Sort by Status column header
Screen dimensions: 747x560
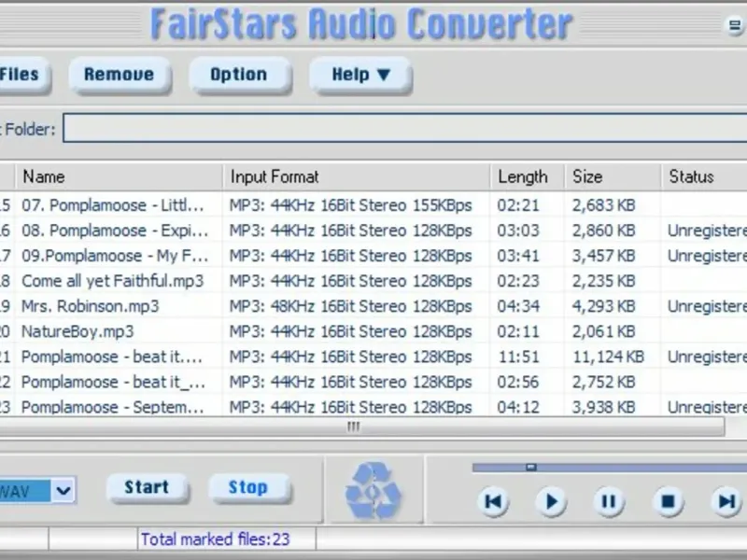pos(704,177)
